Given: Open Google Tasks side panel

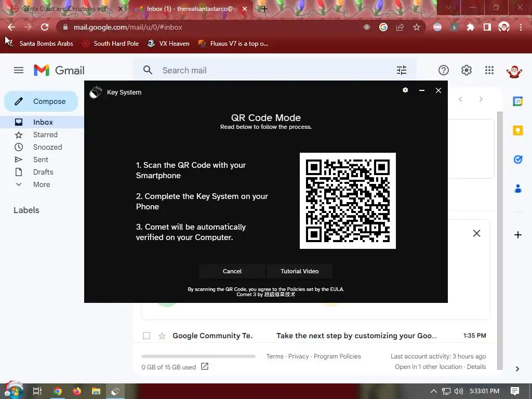Looking at the screenshot, I should (518, 159).
